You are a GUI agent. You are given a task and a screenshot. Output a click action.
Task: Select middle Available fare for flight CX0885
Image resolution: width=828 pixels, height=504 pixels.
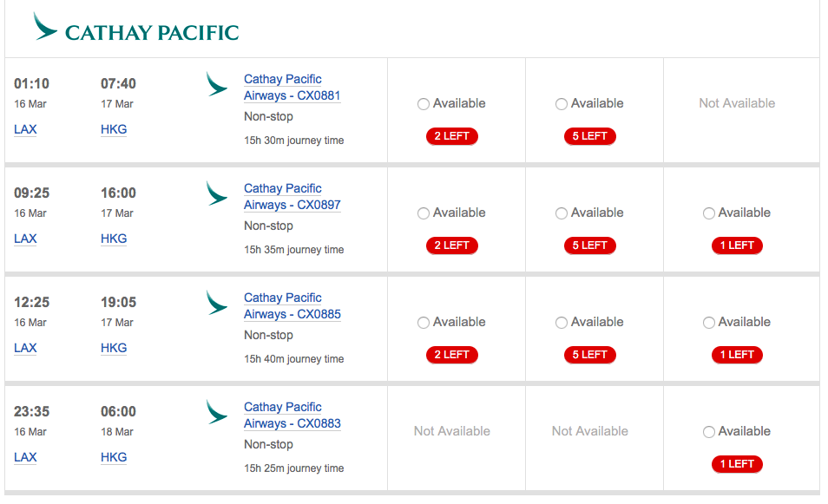click(562, 322)
